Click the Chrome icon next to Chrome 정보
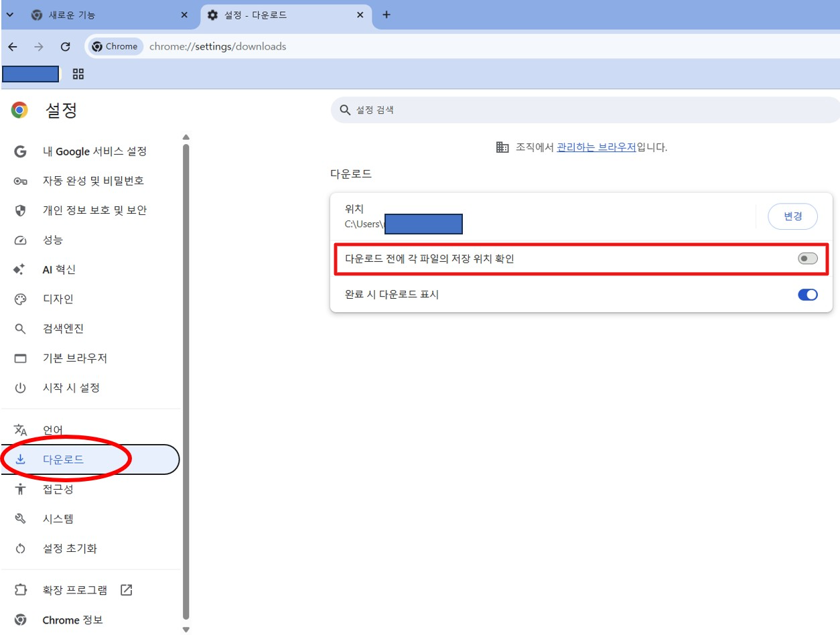 [20, 620]
